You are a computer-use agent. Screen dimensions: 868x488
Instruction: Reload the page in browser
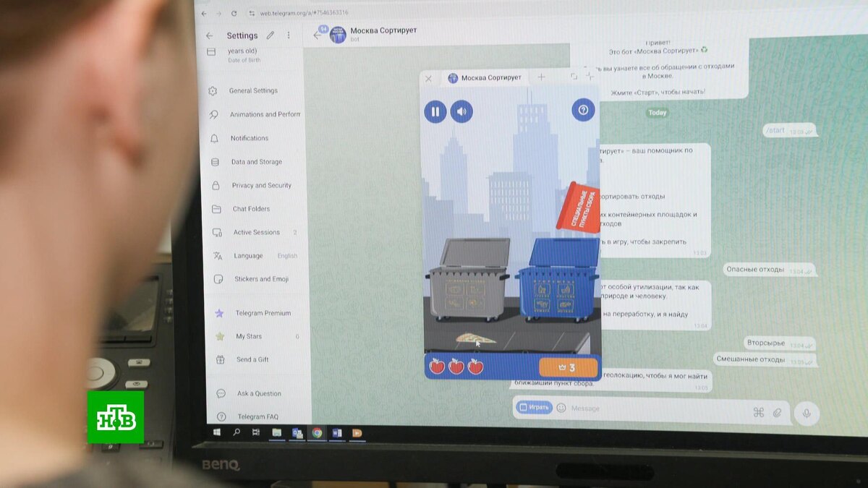pyautogui.click(x=234, y=13)
